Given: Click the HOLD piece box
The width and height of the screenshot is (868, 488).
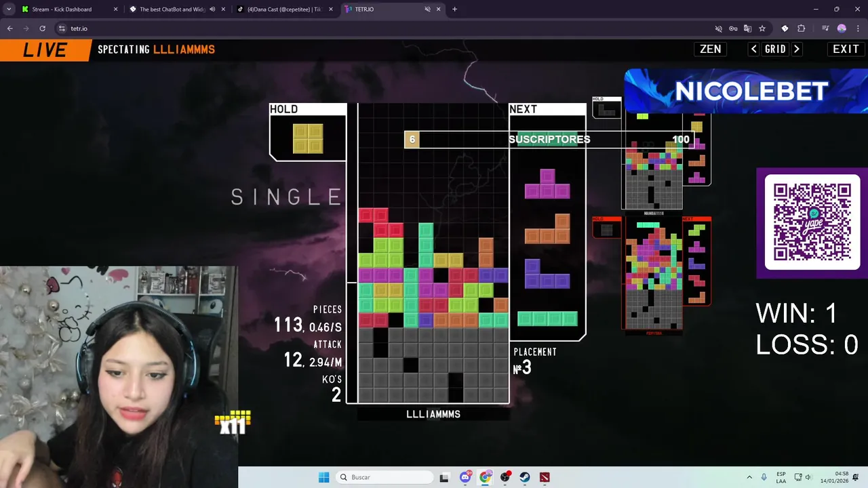Looking at the screenshot, I should click(x=308, y=132).
